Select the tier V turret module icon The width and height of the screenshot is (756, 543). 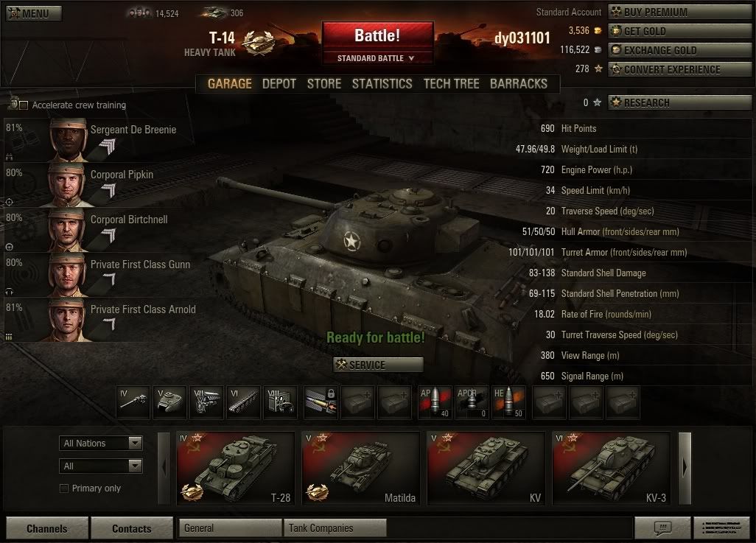(169, 402)
